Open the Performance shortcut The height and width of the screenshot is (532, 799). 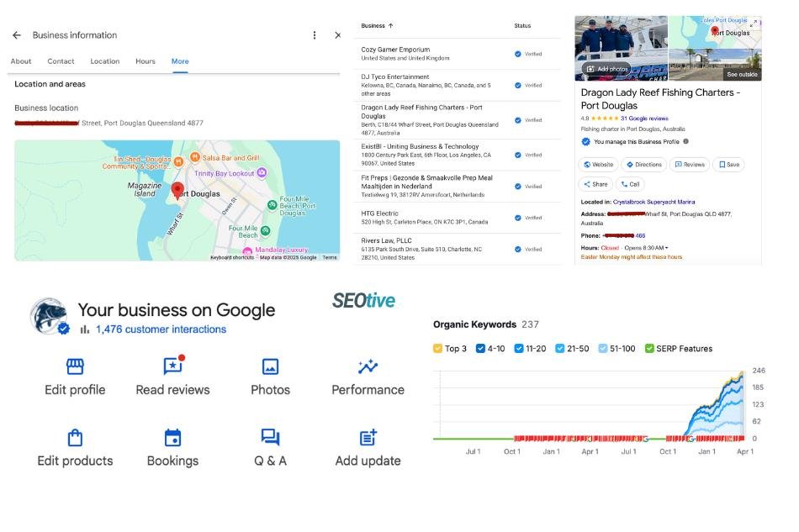368,377
